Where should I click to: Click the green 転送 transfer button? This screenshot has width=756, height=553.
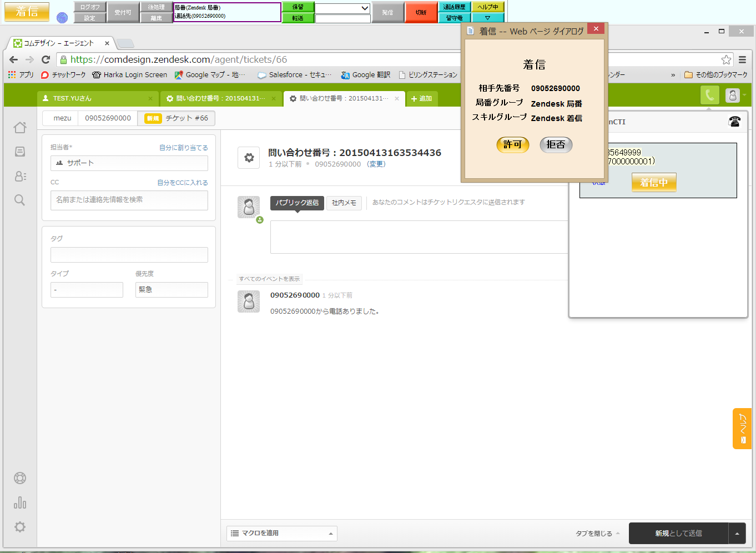click(298, 18)
